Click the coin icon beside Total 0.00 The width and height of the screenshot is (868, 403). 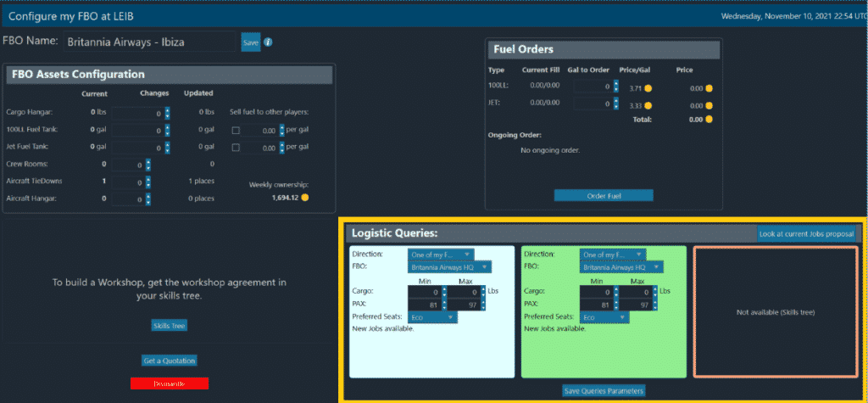point(709,119)
